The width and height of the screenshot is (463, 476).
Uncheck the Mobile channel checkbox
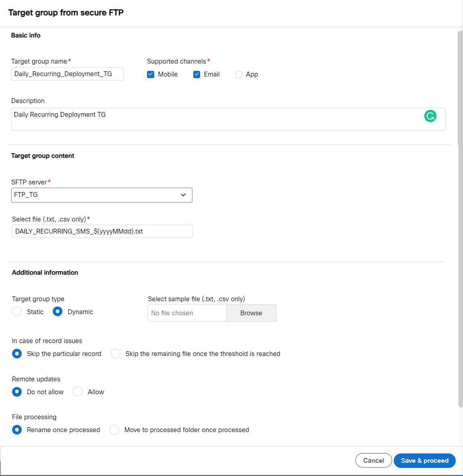[x=151, y=75]
